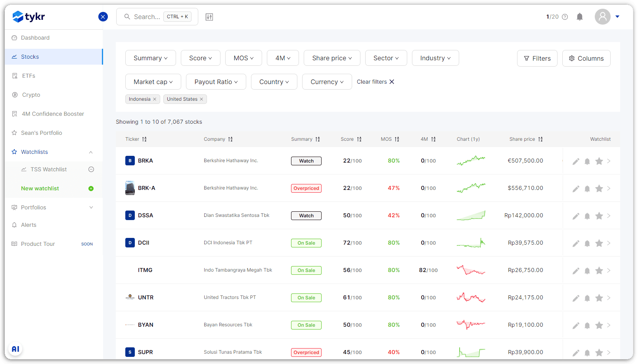
Task: Click the Filters button
Action: (537, 58)
